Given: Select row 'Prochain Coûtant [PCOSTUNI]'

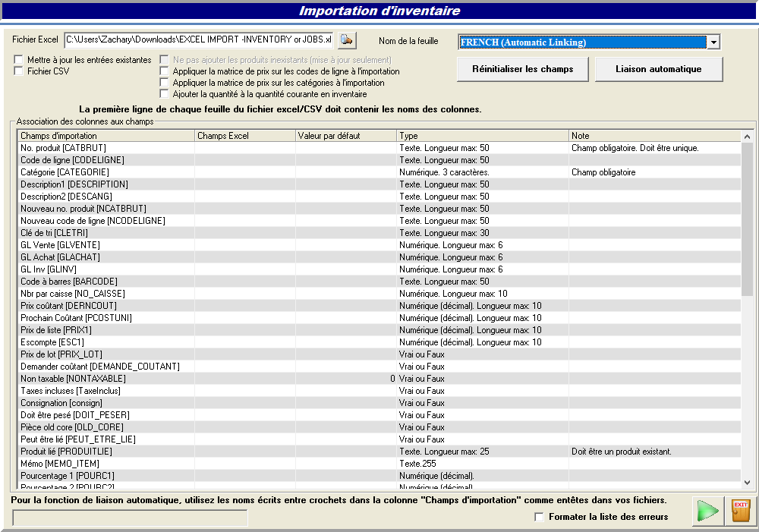Looking at the screenshot, I should (x=379, y=318).
